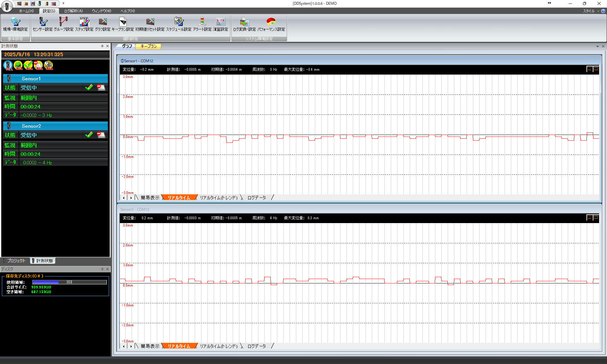
Task: Open graph tab area dropdown arrow
Action: 598,46
